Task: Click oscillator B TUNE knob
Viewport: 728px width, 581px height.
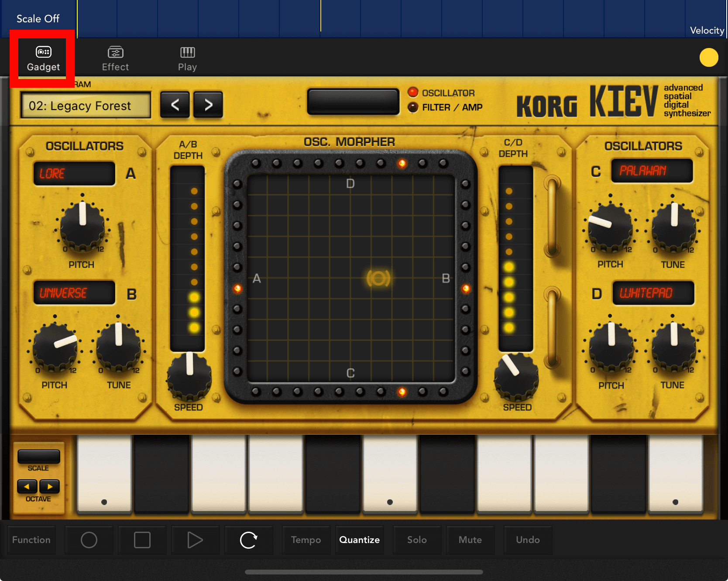Action: (119, 347)
